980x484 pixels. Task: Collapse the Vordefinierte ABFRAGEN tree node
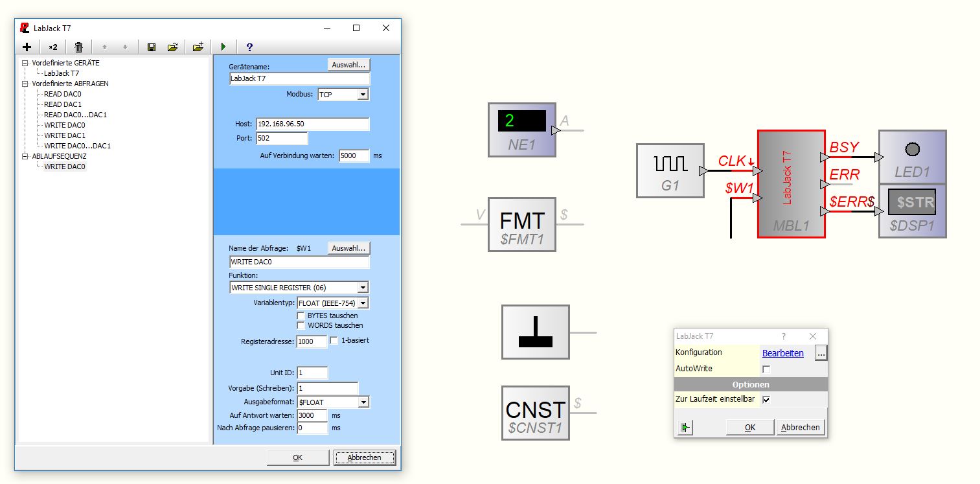[25, 84]
